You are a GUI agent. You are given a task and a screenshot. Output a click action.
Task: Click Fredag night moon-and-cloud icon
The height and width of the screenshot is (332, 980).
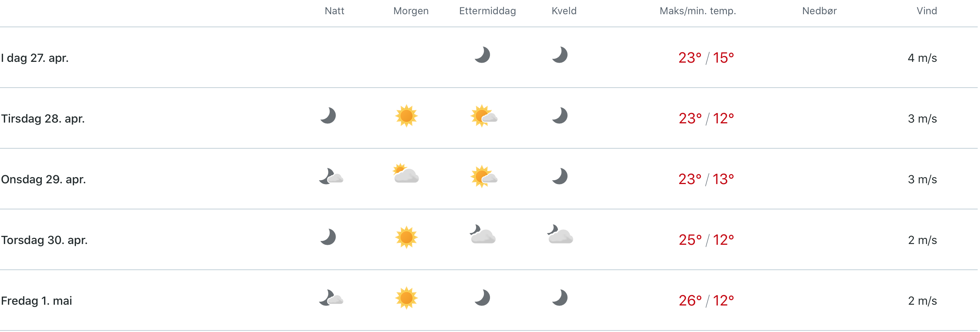[331, 298]
